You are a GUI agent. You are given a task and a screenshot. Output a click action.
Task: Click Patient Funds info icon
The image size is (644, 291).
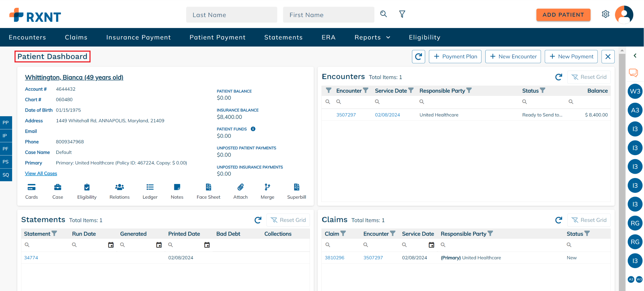point(253,129)
